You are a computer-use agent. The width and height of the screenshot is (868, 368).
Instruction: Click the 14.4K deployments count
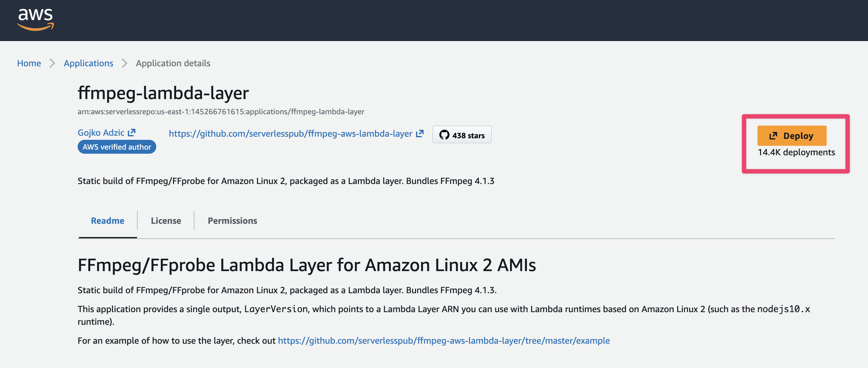[x=796, y=152]
